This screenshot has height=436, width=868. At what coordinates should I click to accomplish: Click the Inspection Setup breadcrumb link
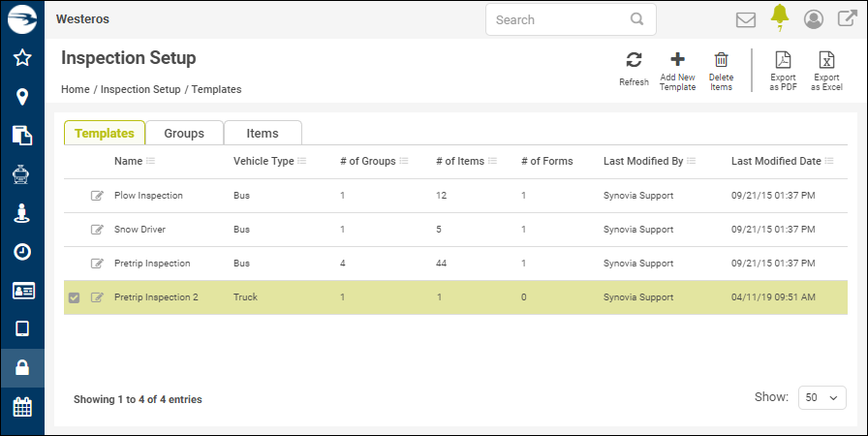[140, 89]
